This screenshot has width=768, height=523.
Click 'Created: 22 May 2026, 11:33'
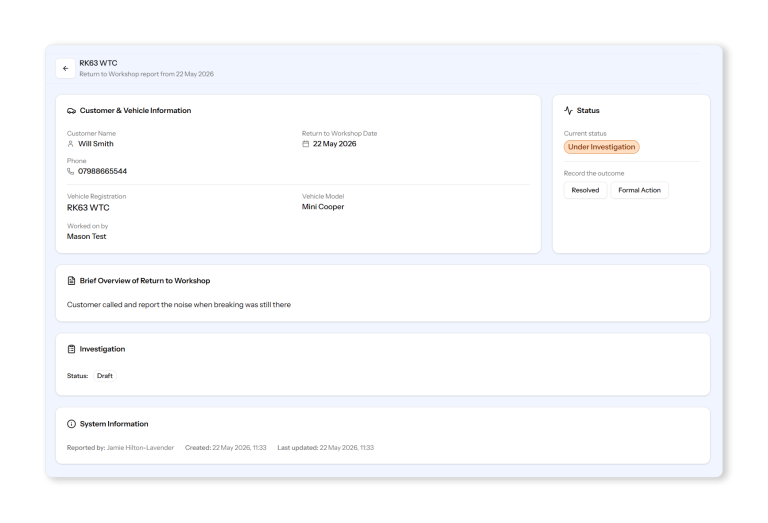[226, 448]
